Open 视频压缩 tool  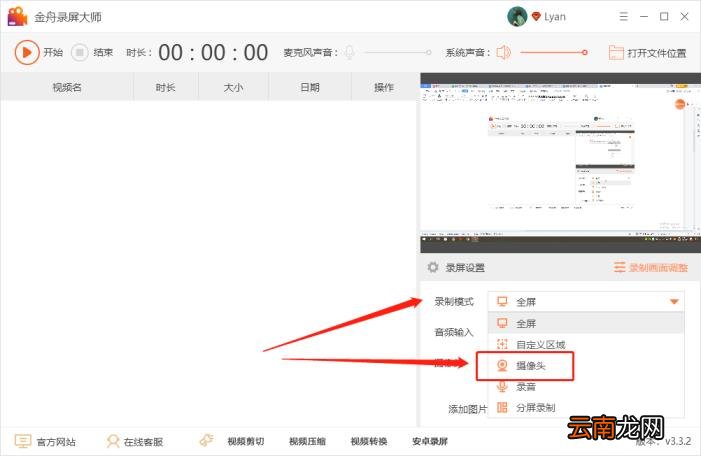click(x=307, y=441)
